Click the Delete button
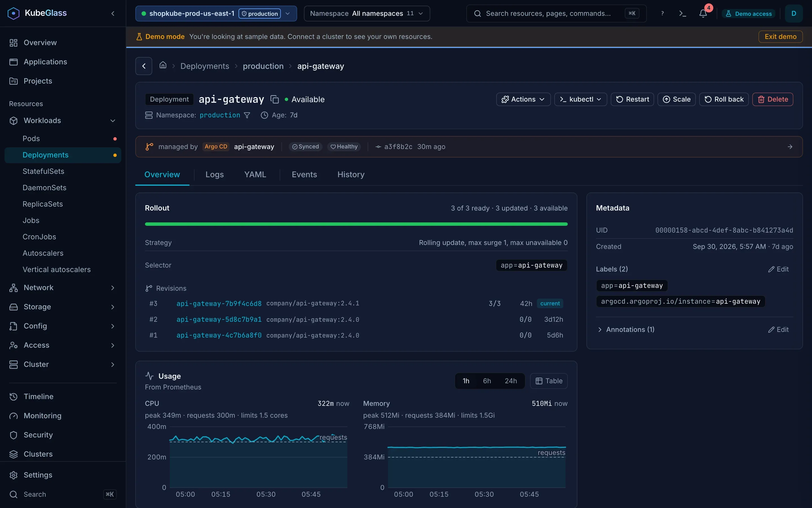 [x=773, y=99]
